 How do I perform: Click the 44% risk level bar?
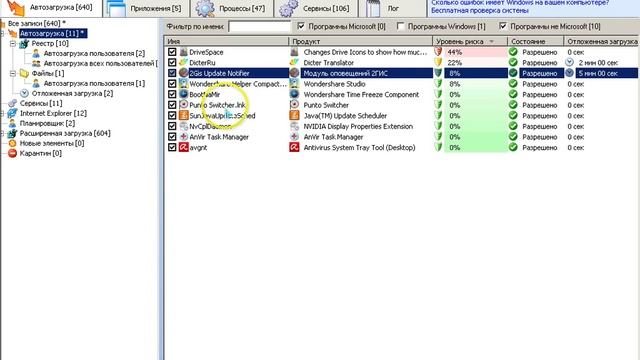[476, 52]
